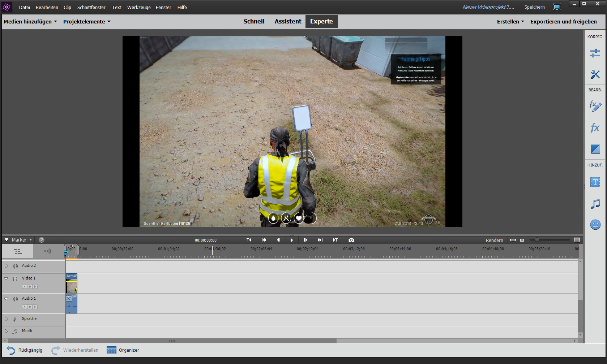
Task: Open the Applied Effects fx pencil panel
Action: pos(595,106)
